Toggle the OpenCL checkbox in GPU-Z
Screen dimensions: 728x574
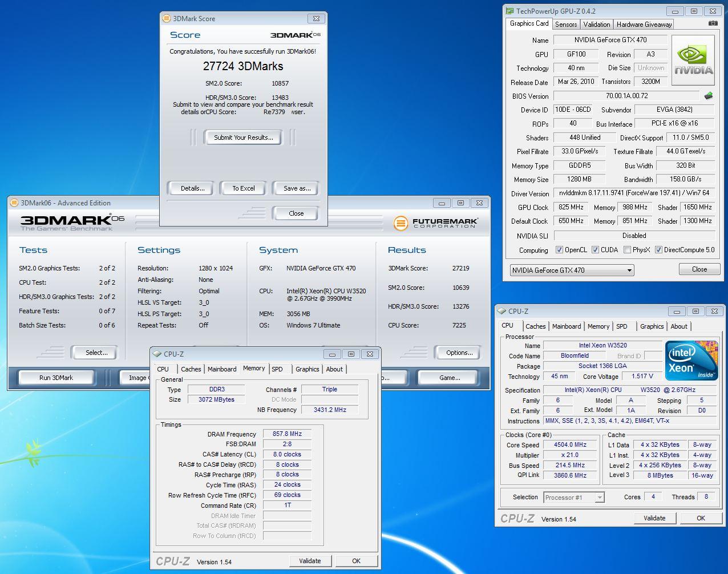coord(559,250)
